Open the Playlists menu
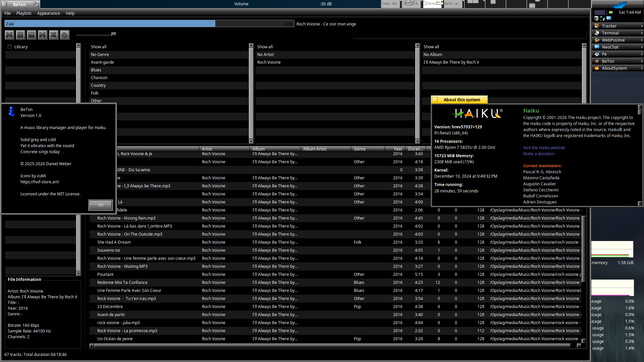The image size is (644, 362). point(24,13)
